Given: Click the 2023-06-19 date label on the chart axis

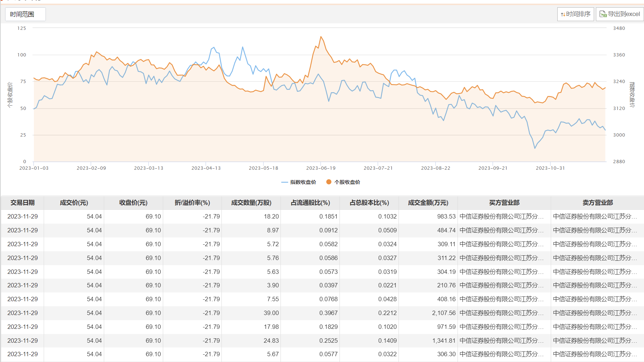Looking at the screenshot, I should (321, 168).
